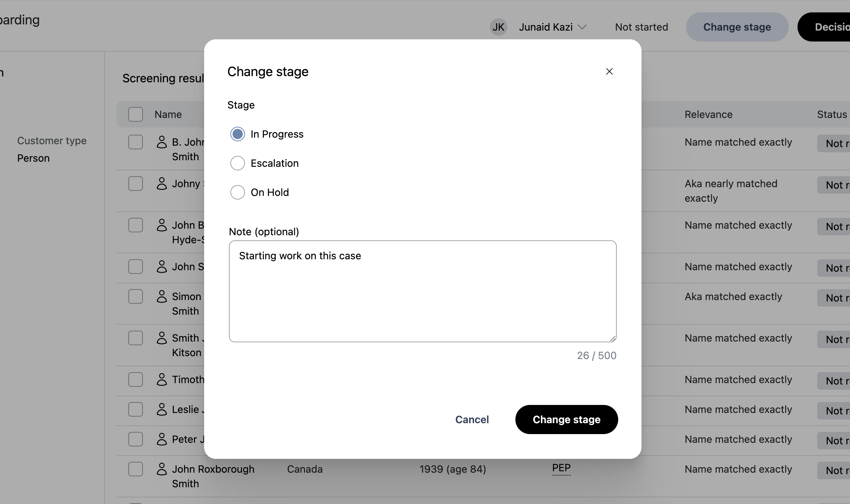Select the In Progress stage radio button

238,134
